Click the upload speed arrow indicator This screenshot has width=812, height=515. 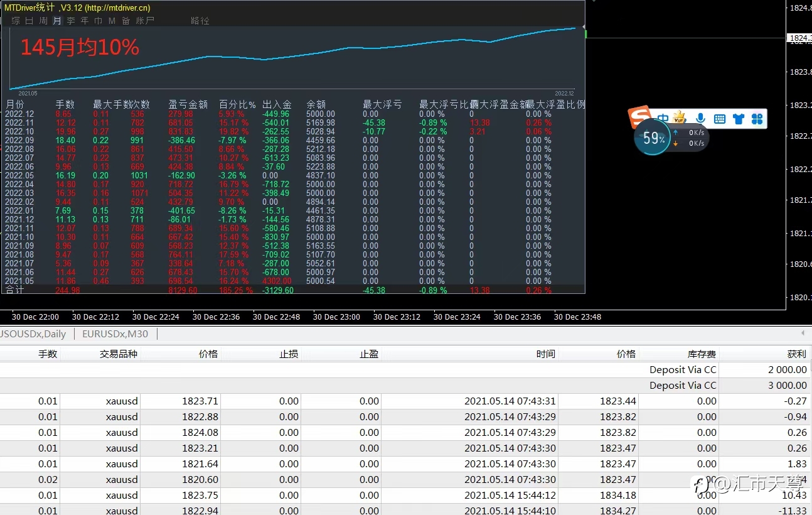(x=676, y=133)
